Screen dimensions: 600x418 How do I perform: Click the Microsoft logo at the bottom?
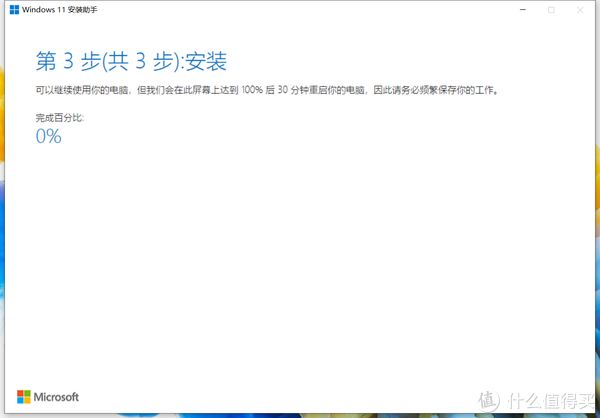[x=48, y=397]
